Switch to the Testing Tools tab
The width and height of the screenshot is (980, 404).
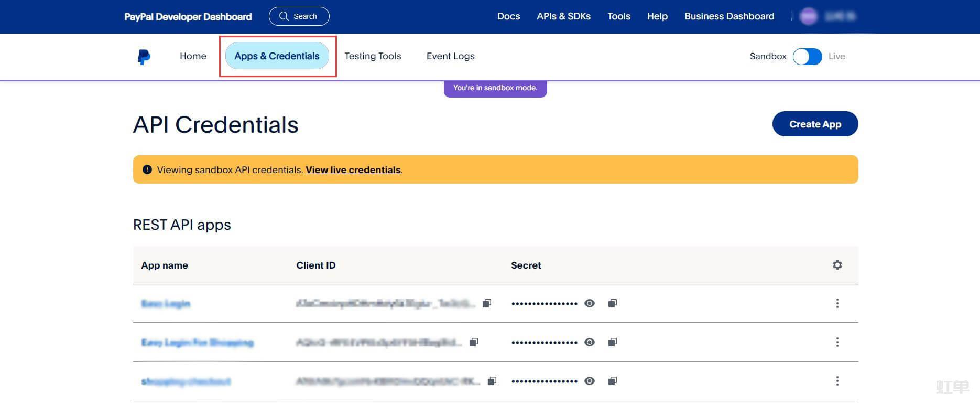[x=373, y=56]
